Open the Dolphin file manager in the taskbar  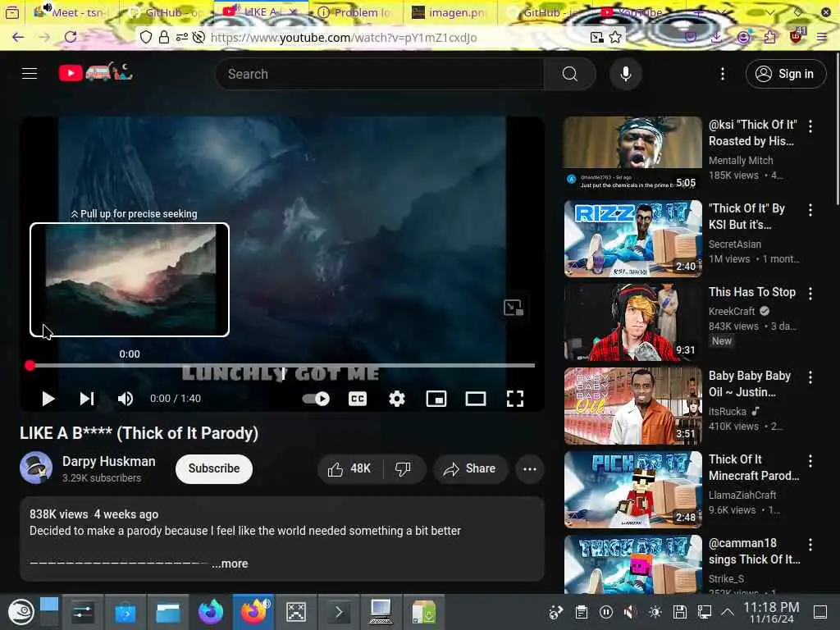[x=167, y=612]
